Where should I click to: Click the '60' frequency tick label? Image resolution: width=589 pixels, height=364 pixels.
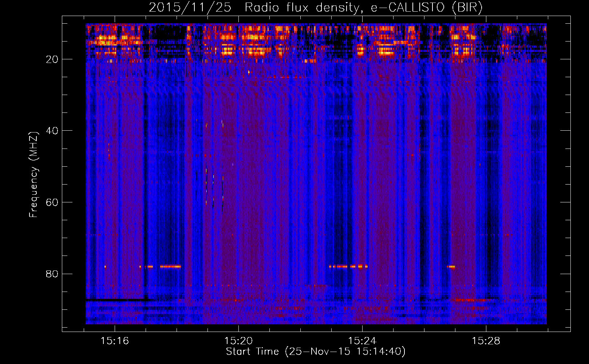52,202
